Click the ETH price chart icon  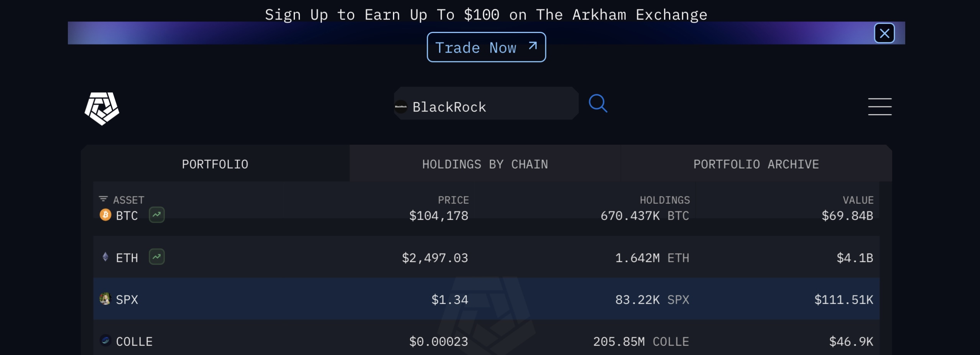157,257
